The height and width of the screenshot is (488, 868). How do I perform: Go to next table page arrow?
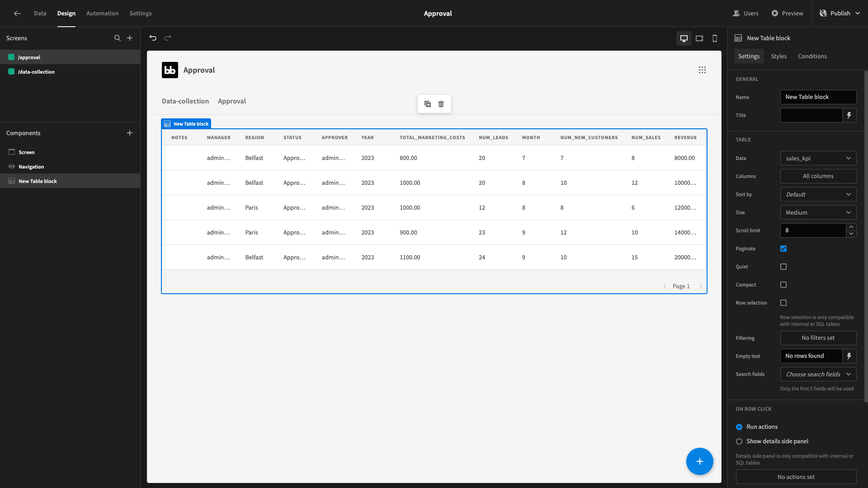[x=701, y=286]
